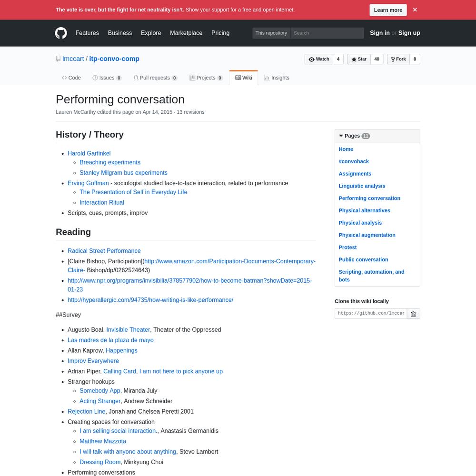Watch the itp-convo-comp repository

coord(319,59)
